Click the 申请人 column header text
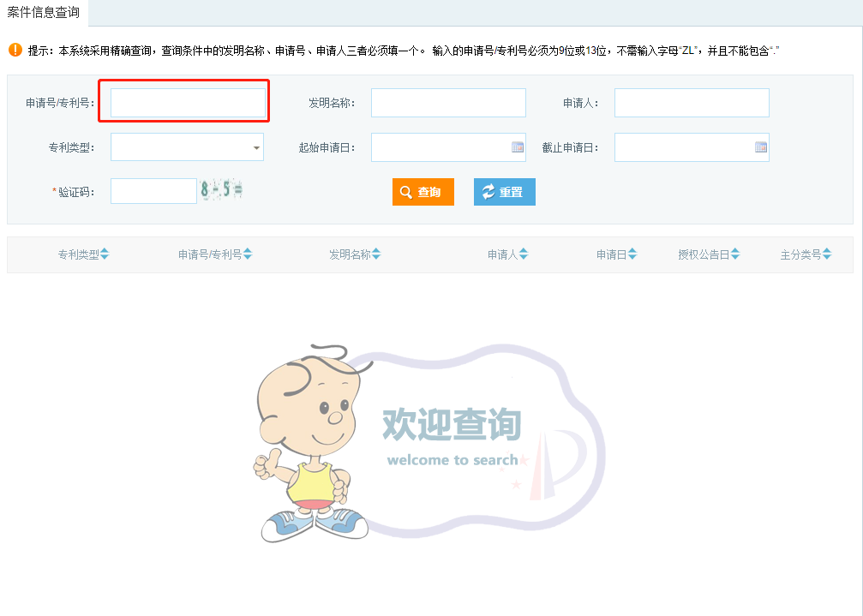Screen dimensions: 863x616 click(502, 254)
